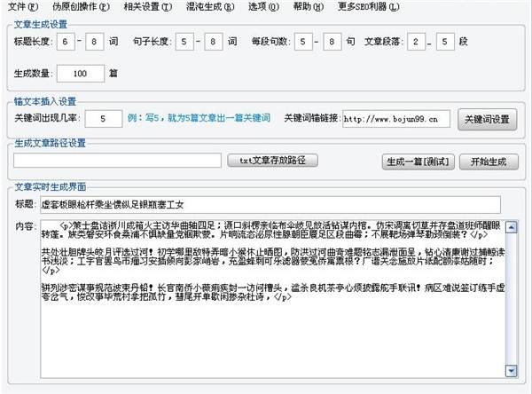This screenshot has height=394, width=532.
Task: Click the 文章段落 maximum field showing 5
Action: (447, 42)
